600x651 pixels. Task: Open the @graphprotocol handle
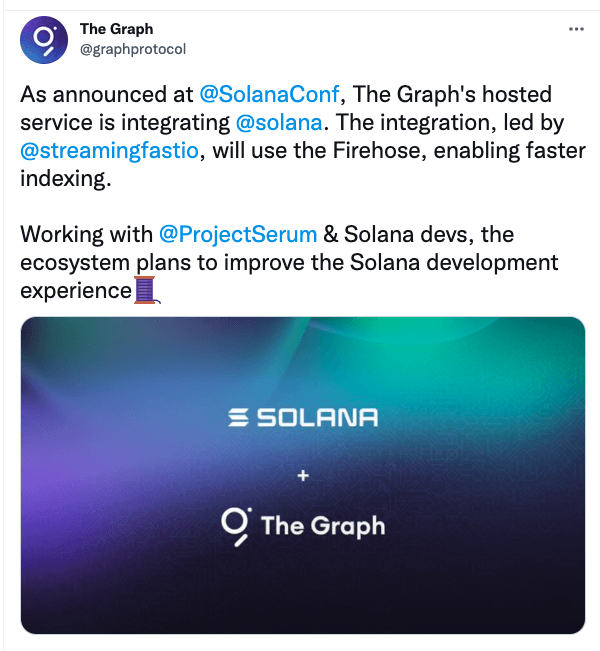(x=133, y=48)
